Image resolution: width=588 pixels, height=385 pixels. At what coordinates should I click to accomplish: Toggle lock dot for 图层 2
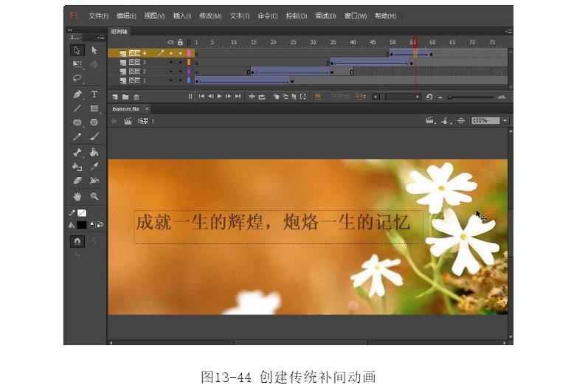click(180, 72)
